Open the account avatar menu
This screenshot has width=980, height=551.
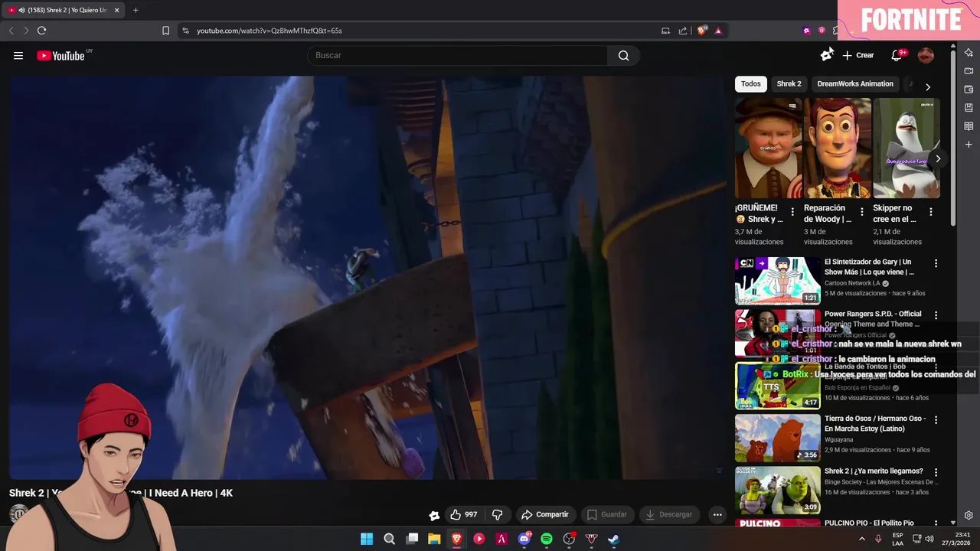coord(926,55)
